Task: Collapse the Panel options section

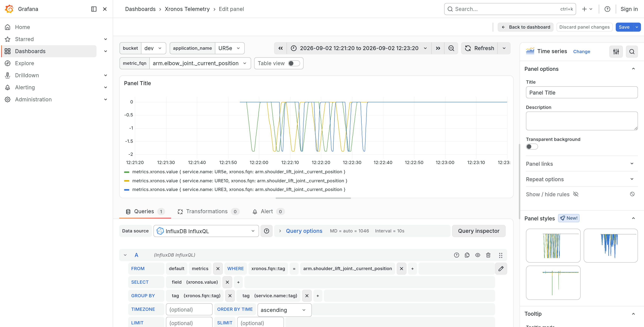Action: (633, 69)
